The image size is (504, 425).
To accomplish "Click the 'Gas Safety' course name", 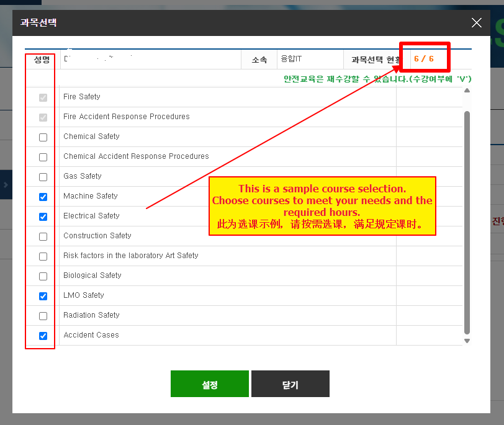I will (x=83, y=176).
